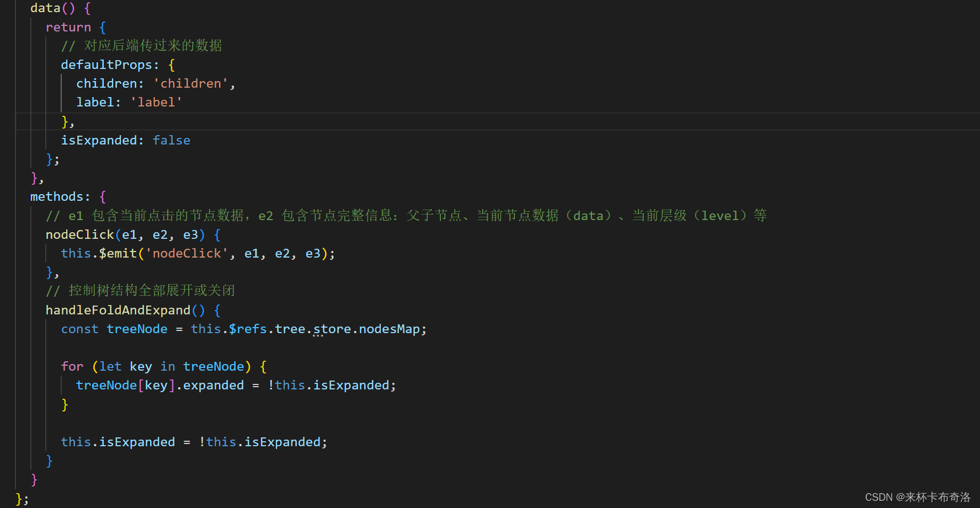Click the 'CSDN @来杯卡布奇洛' text

(918, 497)
